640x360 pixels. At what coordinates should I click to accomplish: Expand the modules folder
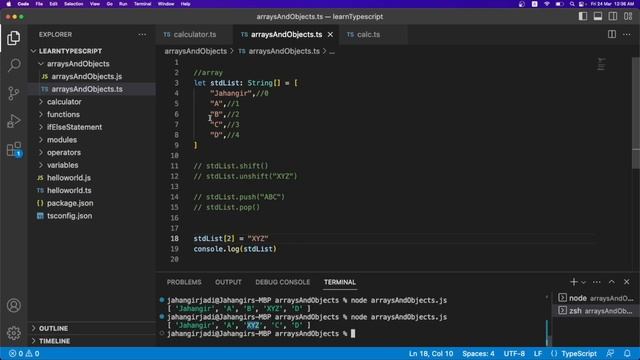pyautogui.click(x=91, y=140)
